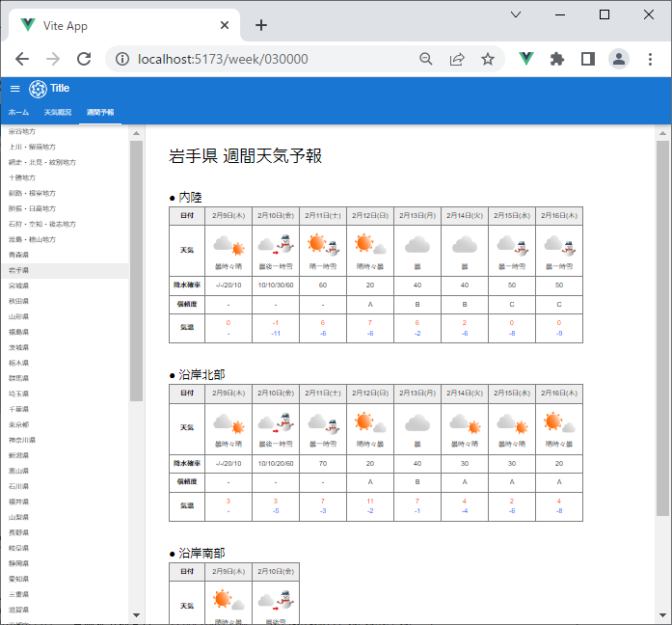
Task: Choose 石狩・空知・後志地方 from the area list
Action: tap(65, 224)
